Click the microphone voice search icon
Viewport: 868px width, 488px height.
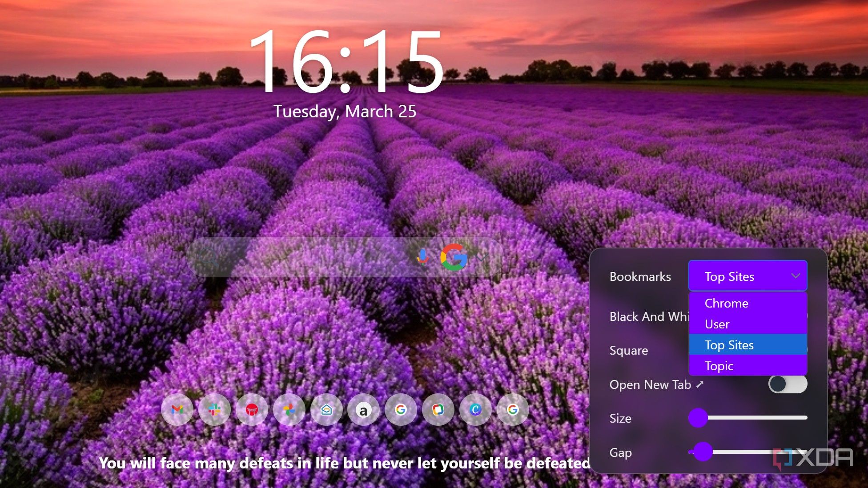click(423, 256)
